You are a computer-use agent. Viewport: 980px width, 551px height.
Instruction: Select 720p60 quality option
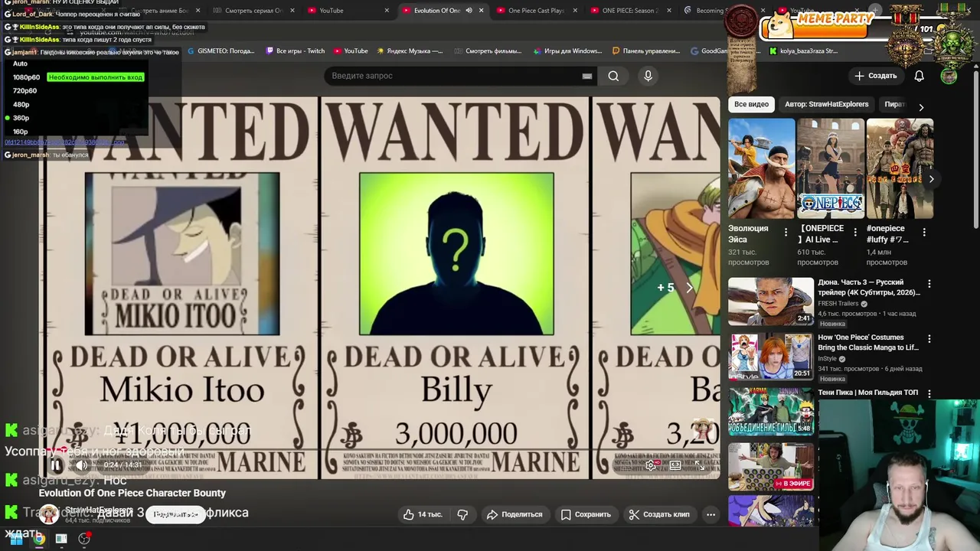coord(24,91)
